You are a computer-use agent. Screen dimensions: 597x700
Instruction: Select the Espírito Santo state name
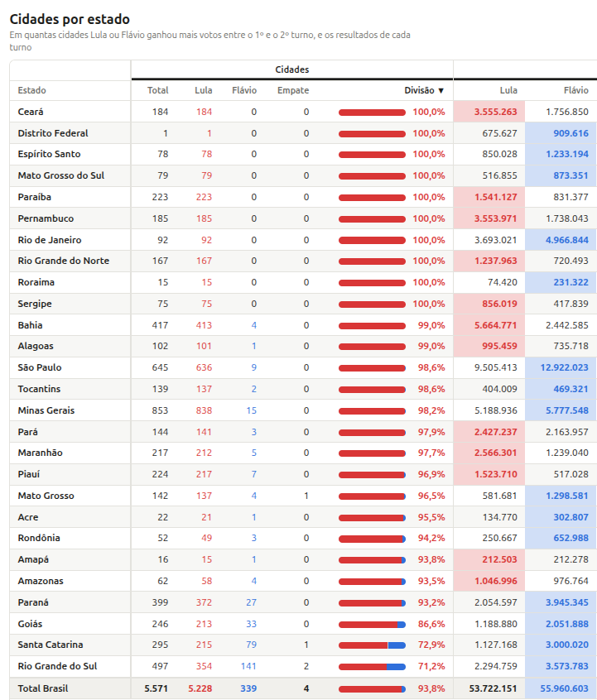[x=49, y=154]
